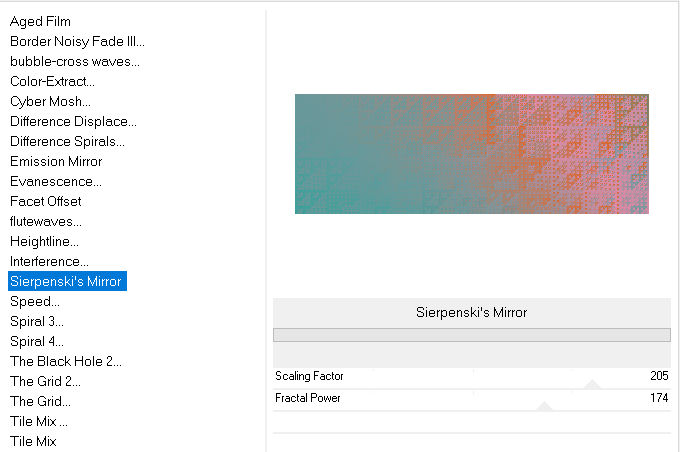Pick Difference Displace filter

tap(73, 121)
